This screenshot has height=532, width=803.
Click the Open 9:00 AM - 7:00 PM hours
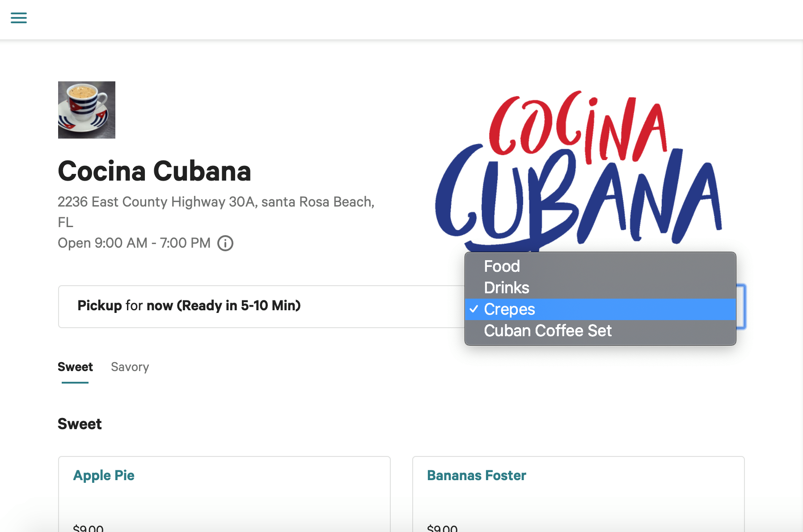134,243
